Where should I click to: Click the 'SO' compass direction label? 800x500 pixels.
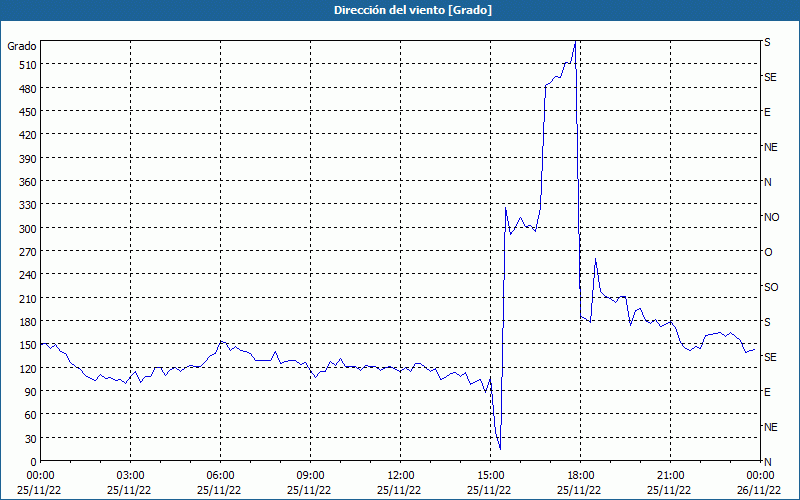pos(771,287)
